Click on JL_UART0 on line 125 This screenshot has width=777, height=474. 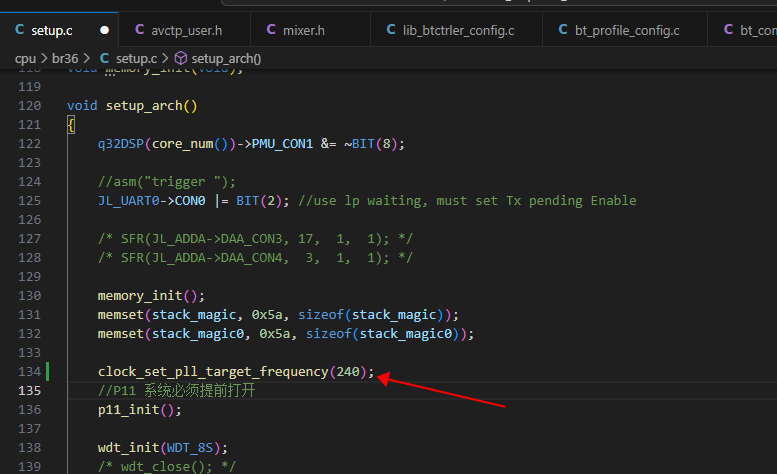pyautogui.click(x=128, y=201)
